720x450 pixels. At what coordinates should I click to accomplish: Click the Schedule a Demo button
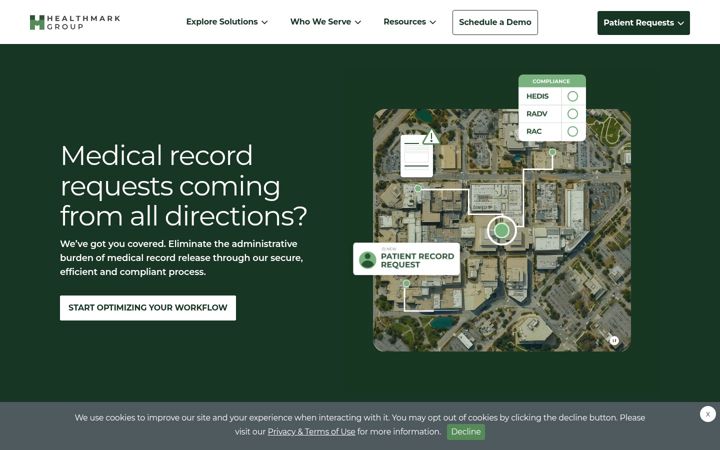495,22
